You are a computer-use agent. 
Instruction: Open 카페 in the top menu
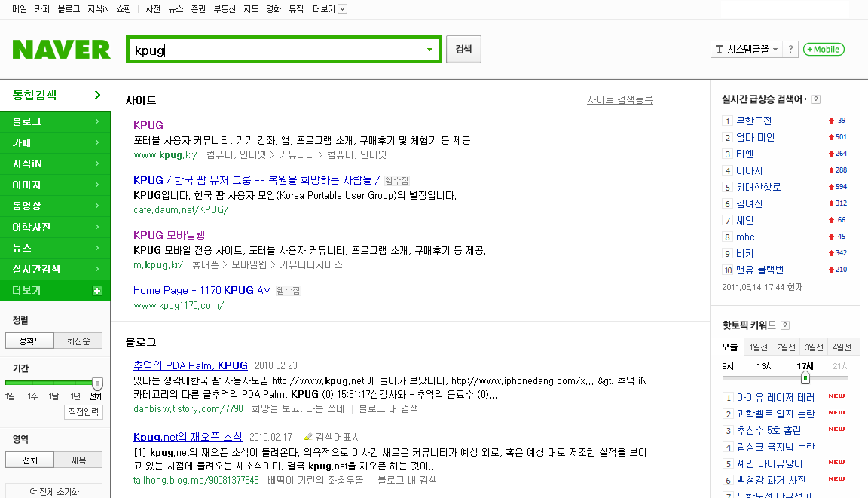42,9
